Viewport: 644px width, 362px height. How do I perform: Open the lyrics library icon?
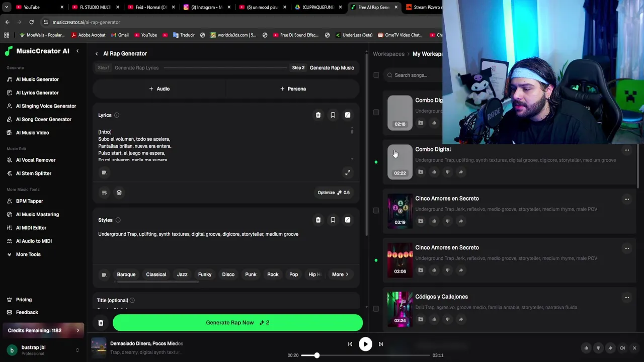[x=104, y=172]
